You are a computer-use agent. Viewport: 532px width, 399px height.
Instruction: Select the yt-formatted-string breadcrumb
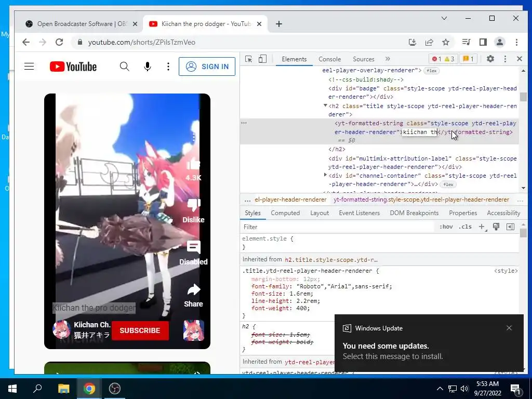[421, 199]
